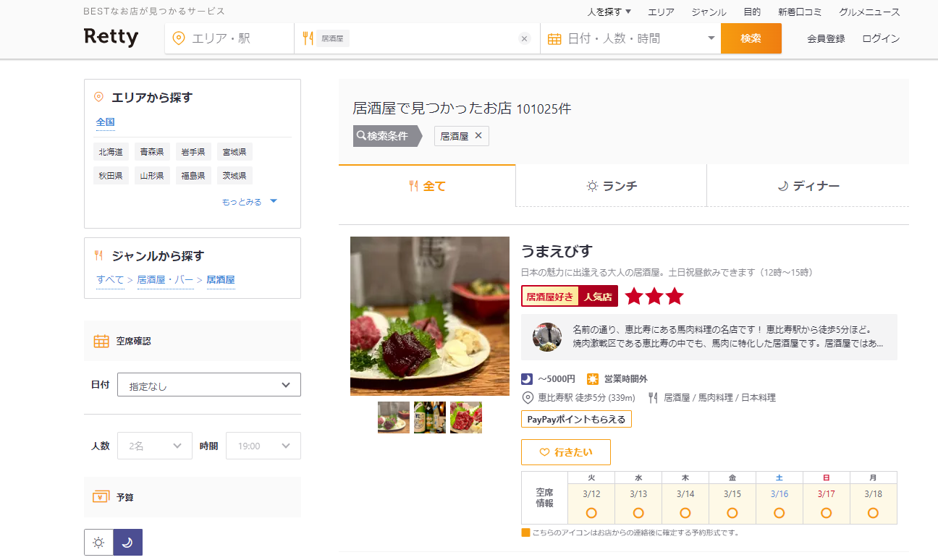Select 茨城県 prefecture
The width and height of the screenshot is (938, 560).
click(234, 175)
